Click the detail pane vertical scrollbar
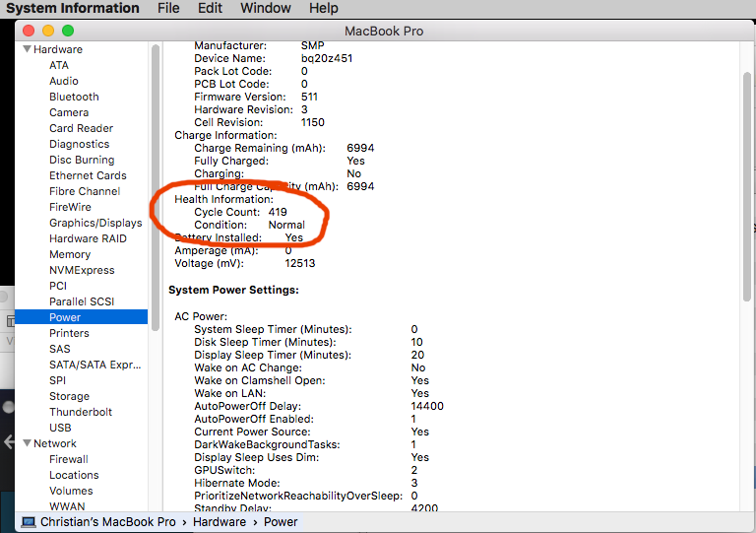Screen dimensions: 756x533 (x=747, y=187)
